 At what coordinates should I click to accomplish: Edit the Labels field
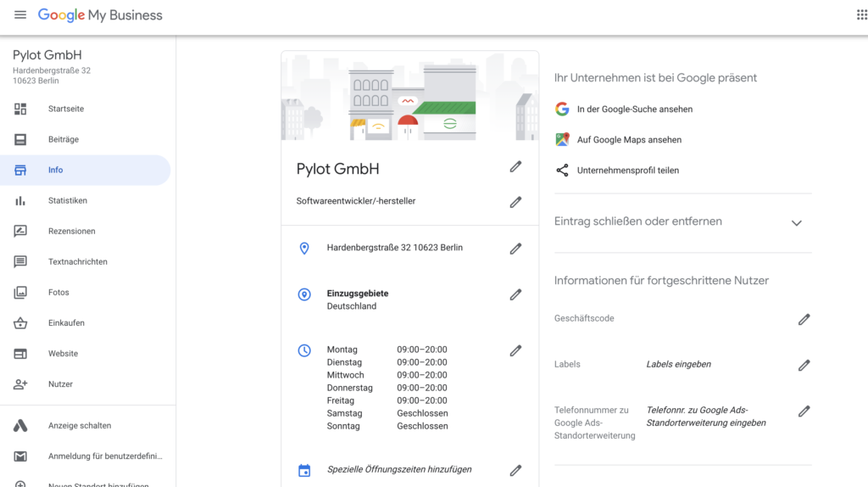(x=804, y=365)
